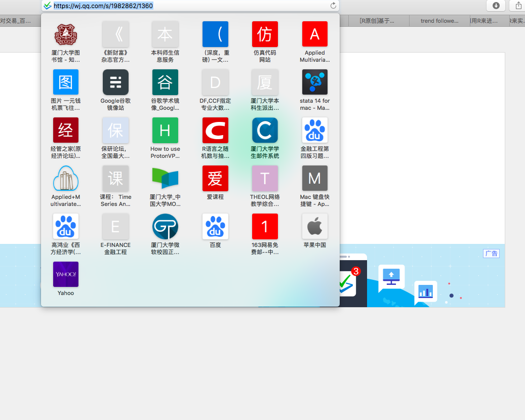Viewport: 525px width, 420px height.
Task: Open the 《新财富》杂志官方 favorite
Action: tap(115, 41)
